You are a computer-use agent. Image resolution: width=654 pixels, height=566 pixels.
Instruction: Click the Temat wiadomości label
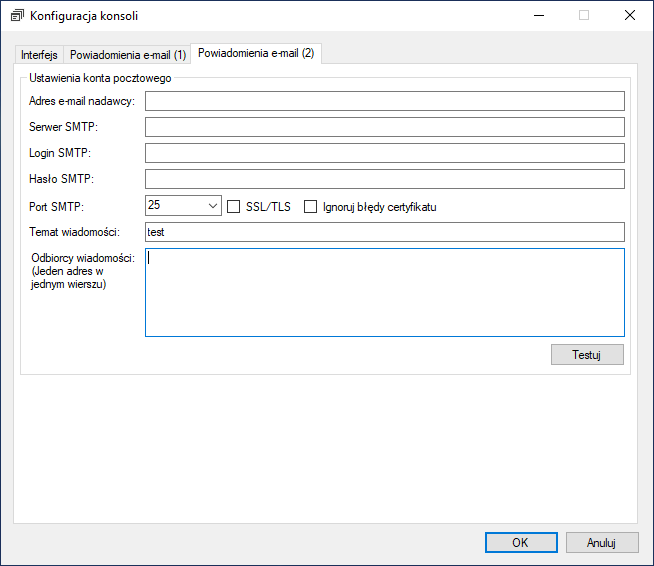tap(74, 232)
